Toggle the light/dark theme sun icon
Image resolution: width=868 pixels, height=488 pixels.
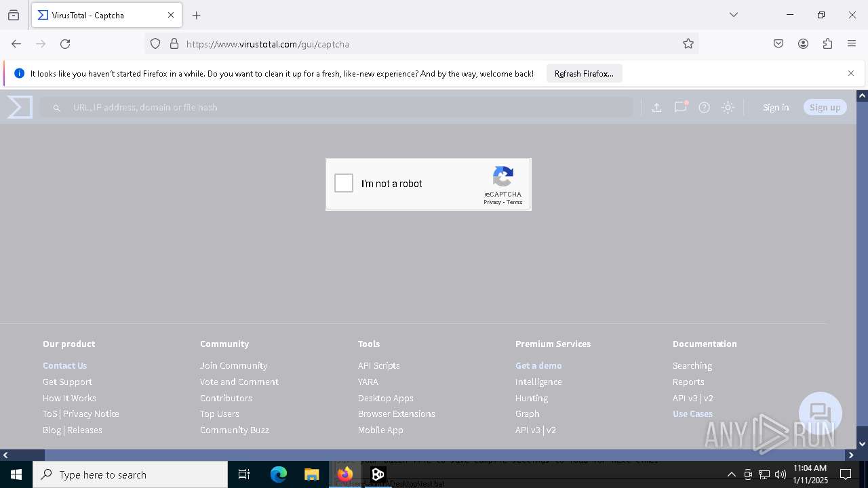tap(728, 107)
